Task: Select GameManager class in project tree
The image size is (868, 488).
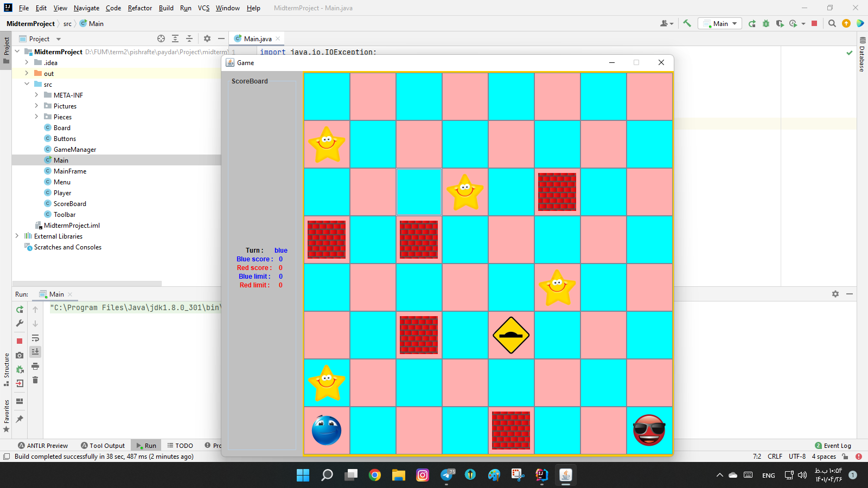Action: pos(75,149)
